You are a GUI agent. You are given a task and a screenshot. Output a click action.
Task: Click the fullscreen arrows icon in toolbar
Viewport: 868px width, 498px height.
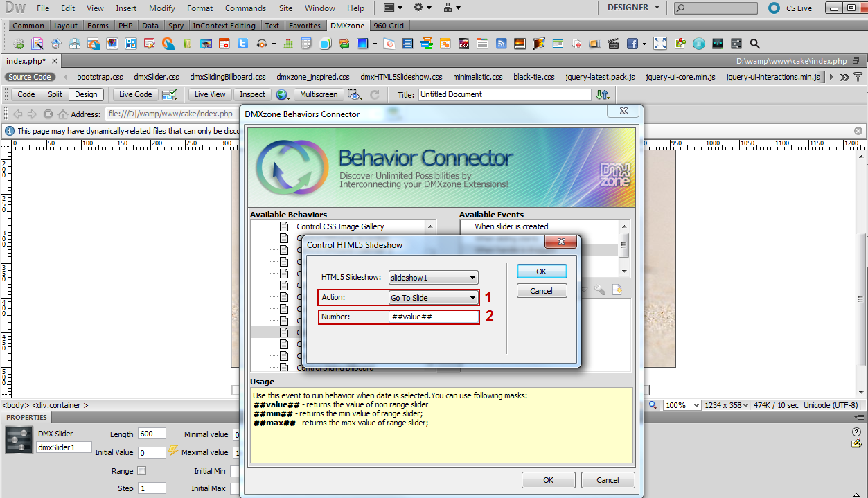tap(659, 43)
